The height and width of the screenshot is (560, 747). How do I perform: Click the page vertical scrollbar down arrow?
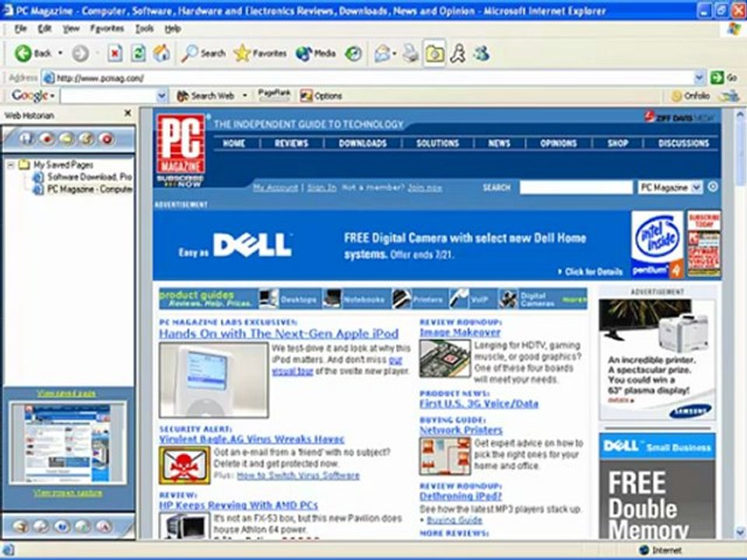click(x=741, y=531)
